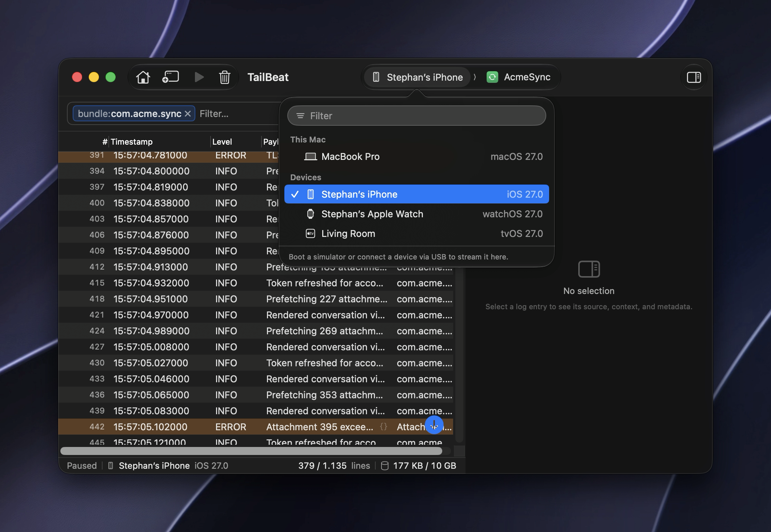This screenshot has width=771, height=532.
Task: Open the Stephan's iPhone device dropdown
Action: (418, 77)
